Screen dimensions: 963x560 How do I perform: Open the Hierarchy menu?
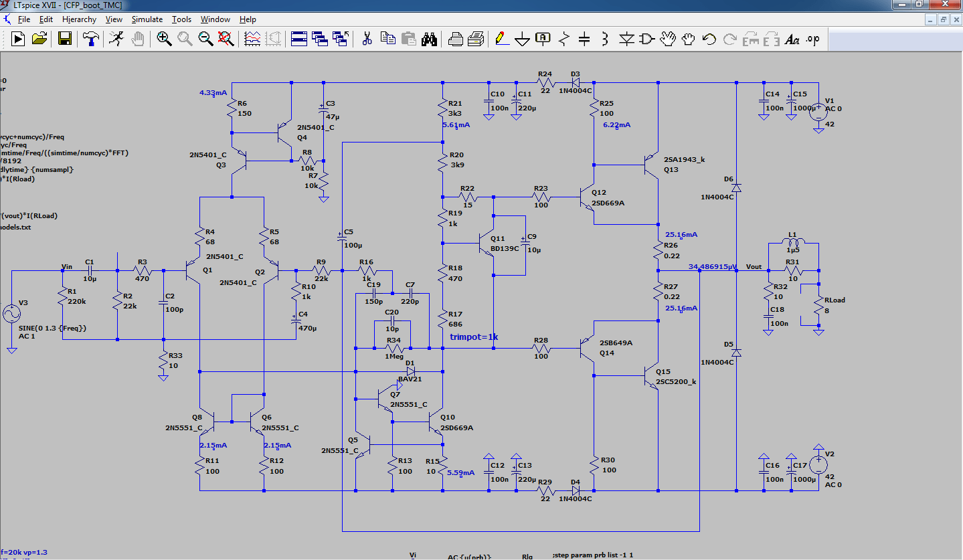(80, 19)
